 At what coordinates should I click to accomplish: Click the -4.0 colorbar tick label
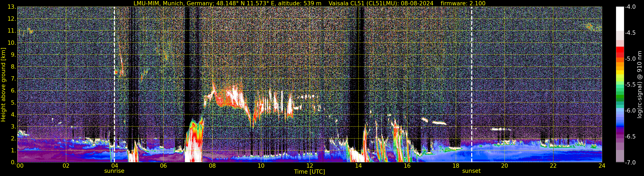pos(630,7)
